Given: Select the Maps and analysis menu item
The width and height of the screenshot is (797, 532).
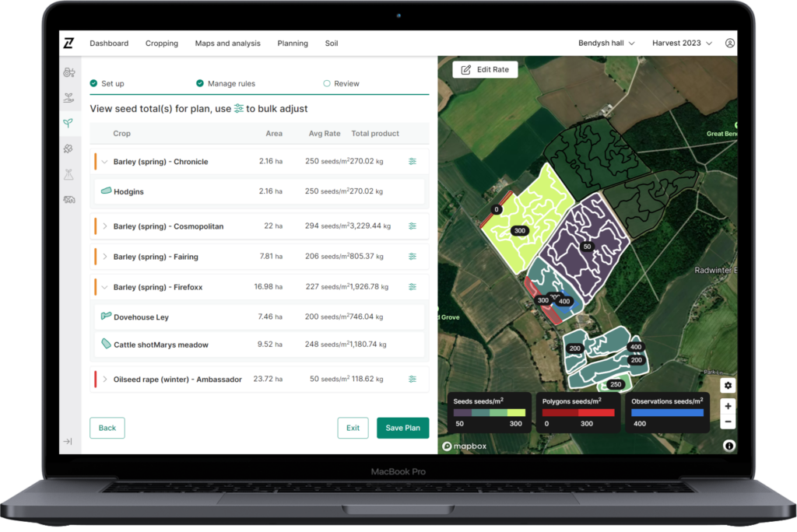Looking at the screenshot, I should [x=227, y=44].
